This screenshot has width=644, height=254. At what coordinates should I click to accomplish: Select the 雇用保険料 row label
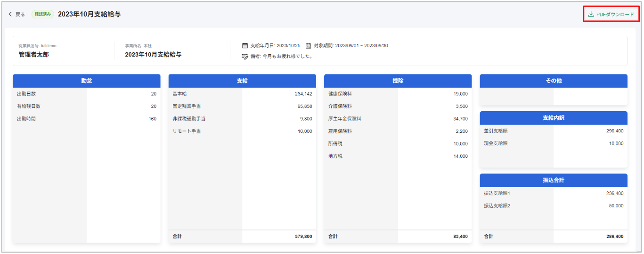[x=340, y=131]
